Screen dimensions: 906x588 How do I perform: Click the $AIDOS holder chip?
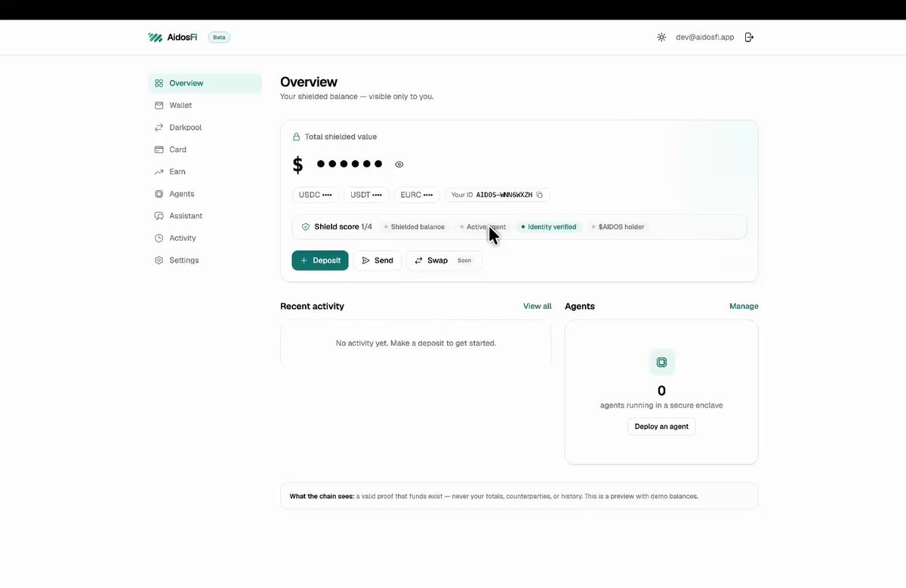pos(618,226)
